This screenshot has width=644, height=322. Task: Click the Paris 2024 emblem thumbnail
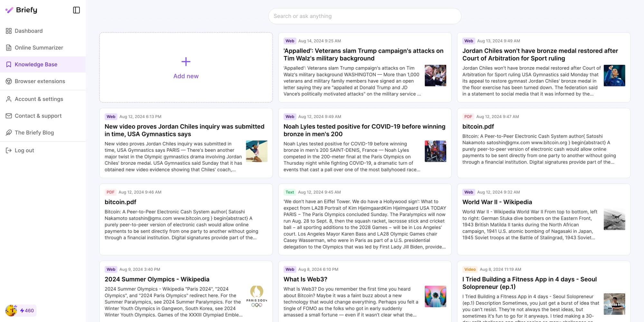257,297
